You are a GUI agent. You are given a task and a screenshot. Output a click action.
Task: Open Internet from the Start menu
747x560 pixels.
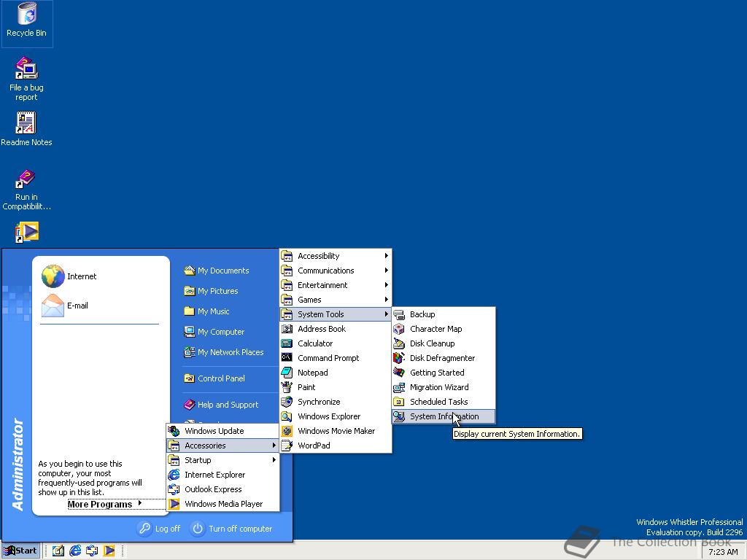pyautogui.click(x=69, y=276)
